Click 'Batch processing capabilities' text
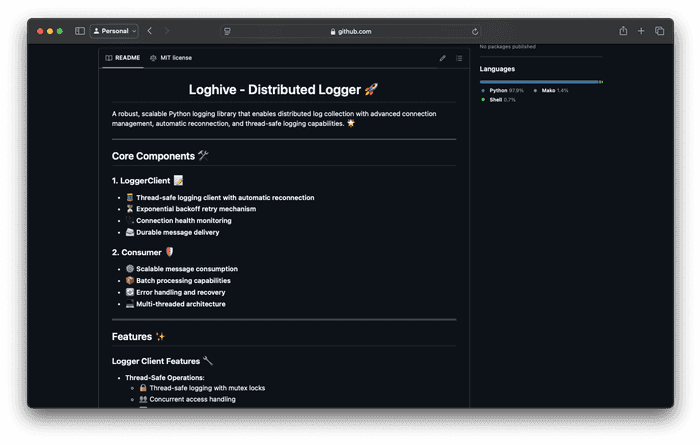Screen dimensions: 700x444 coord(183,280)
